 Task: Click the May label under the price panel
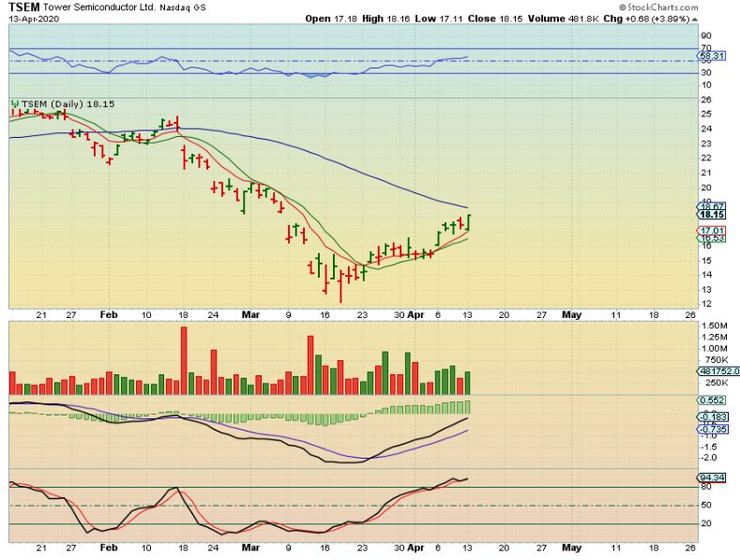tap(571, 315)
